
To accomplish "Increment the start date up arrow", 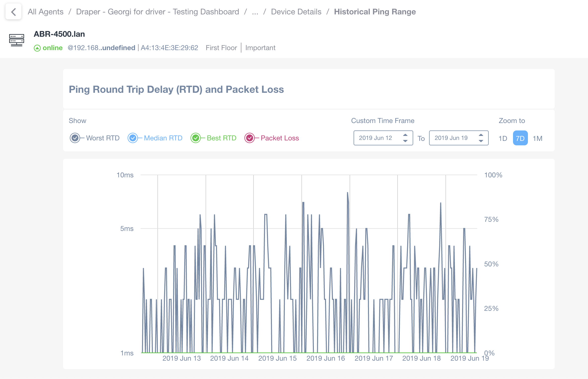I will click(x=405, y=135).
